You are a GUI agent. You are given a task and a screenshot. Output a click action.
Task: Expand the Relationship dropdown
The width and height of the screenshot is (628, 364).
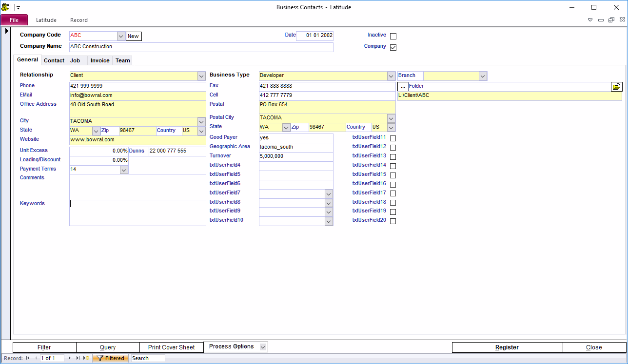click(x=201, y=76)
